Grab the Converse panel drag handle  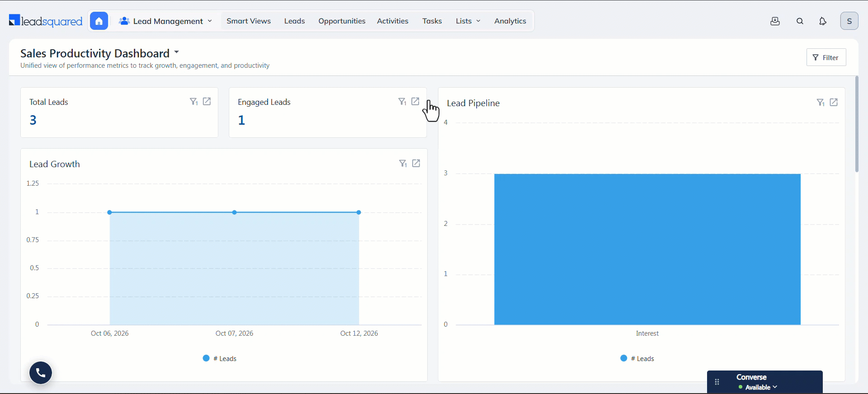point(717,382)
